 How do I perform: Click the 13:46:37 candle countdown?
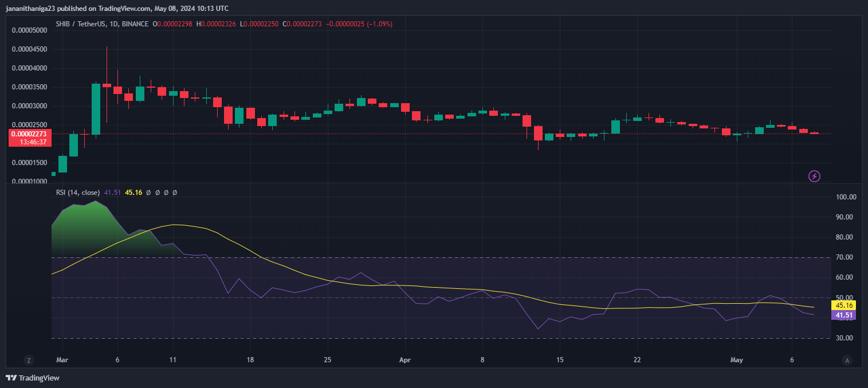[33, 142]
